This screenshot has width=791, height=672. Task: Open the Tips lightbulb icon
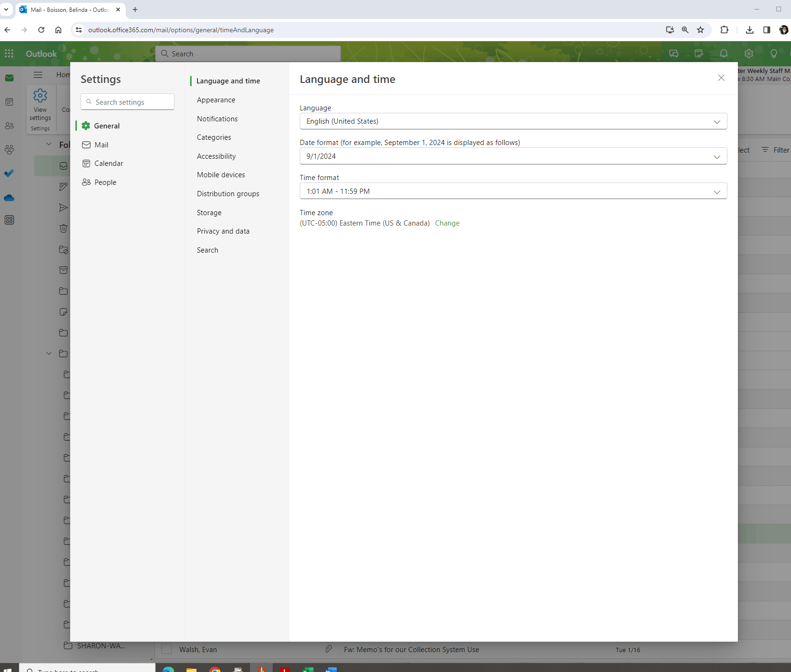774,54
